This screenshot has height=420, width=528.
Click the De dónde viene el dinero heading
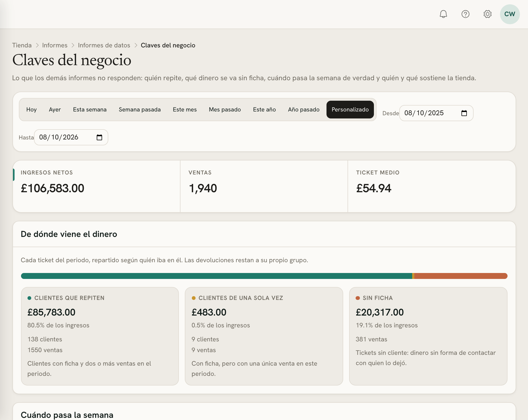[69, 234]
